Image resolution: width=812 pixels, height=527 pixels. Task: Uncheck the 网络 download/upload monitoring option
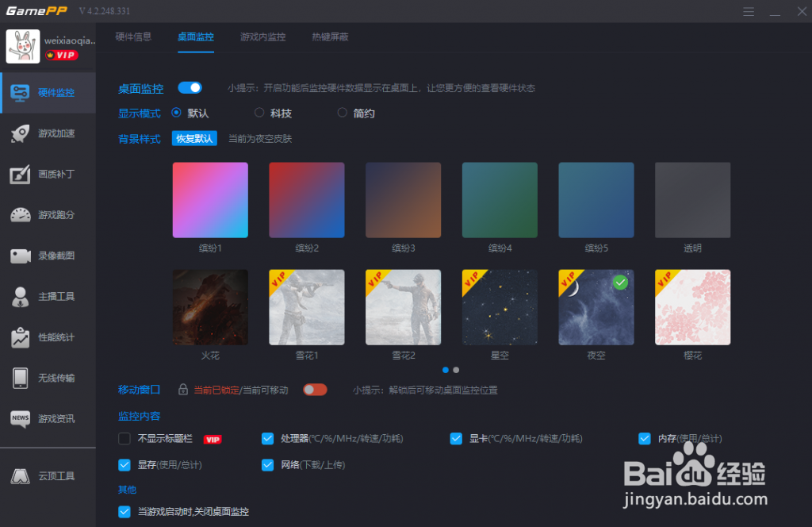pyautogui.click(x=267, y=465)
